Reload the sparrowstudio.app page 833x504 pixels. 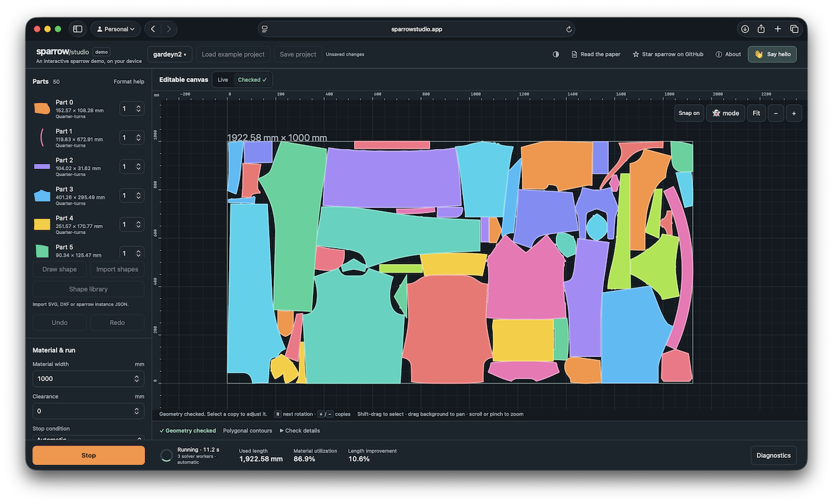tap(569, 29)
